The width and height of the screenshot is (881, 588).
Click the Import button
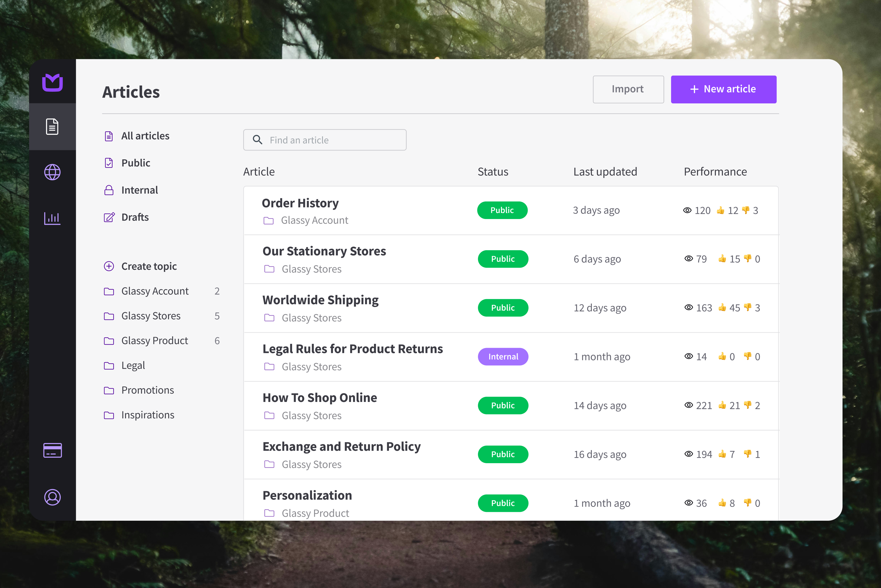click(628, 89)
